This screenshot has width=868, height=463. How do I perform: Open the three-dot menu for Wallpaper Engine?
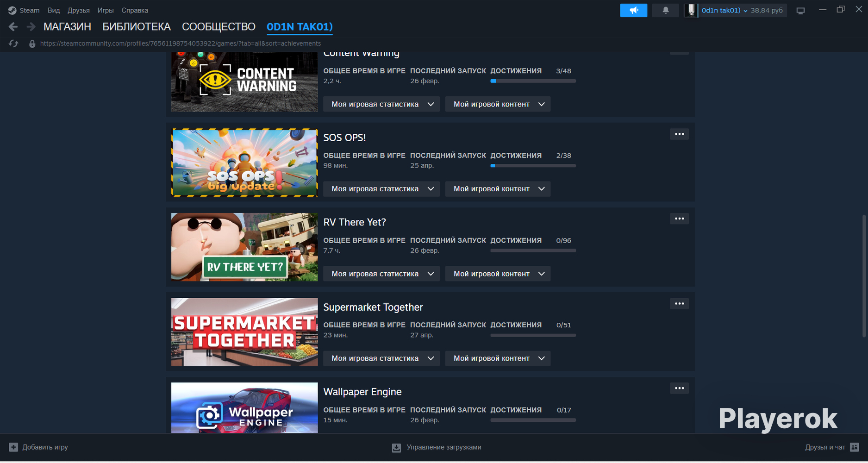679,388
